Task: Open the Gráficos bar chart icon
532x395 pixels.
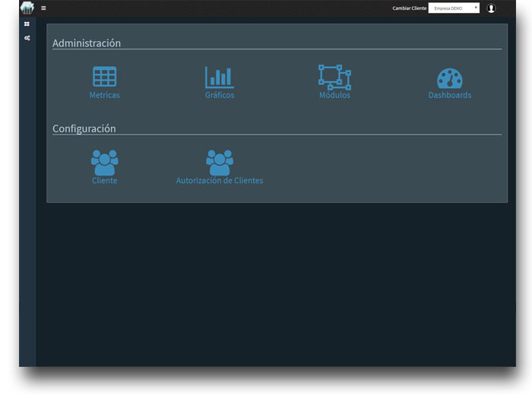Action: [x=220, y=77]
